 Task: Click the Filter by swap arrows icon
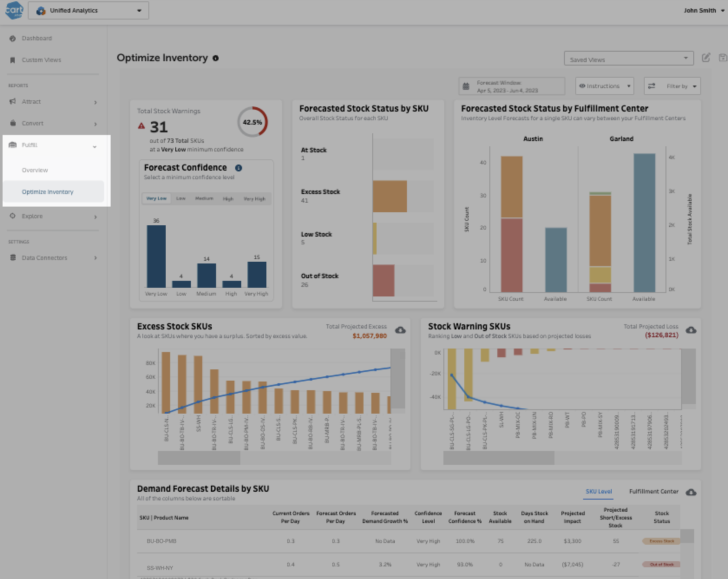pos(652,86)
